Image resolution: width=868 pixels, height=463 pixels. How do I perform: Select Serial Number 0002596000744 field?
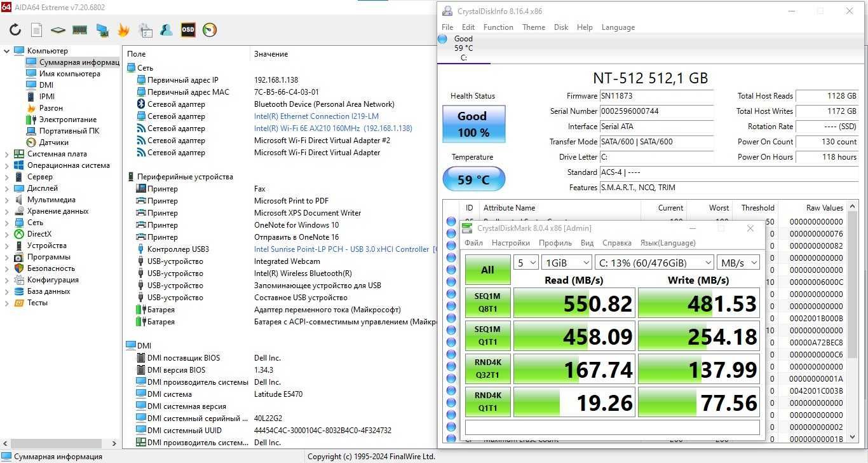[656, 111]
